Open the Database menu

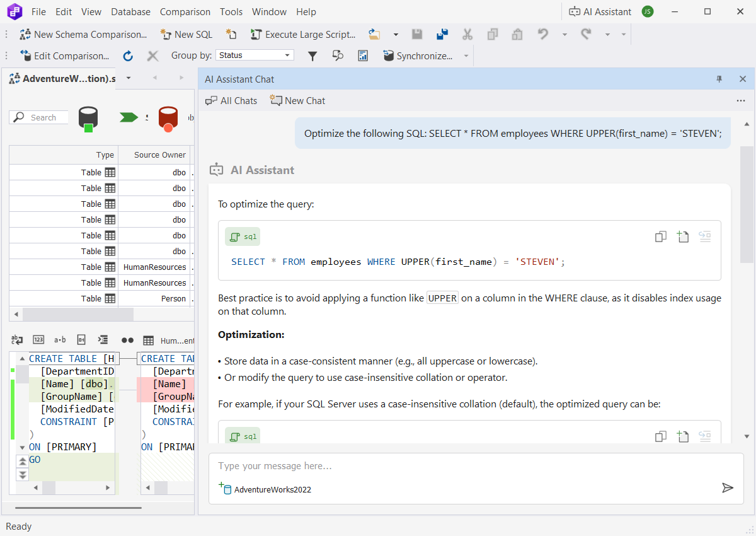click(131, 11)
